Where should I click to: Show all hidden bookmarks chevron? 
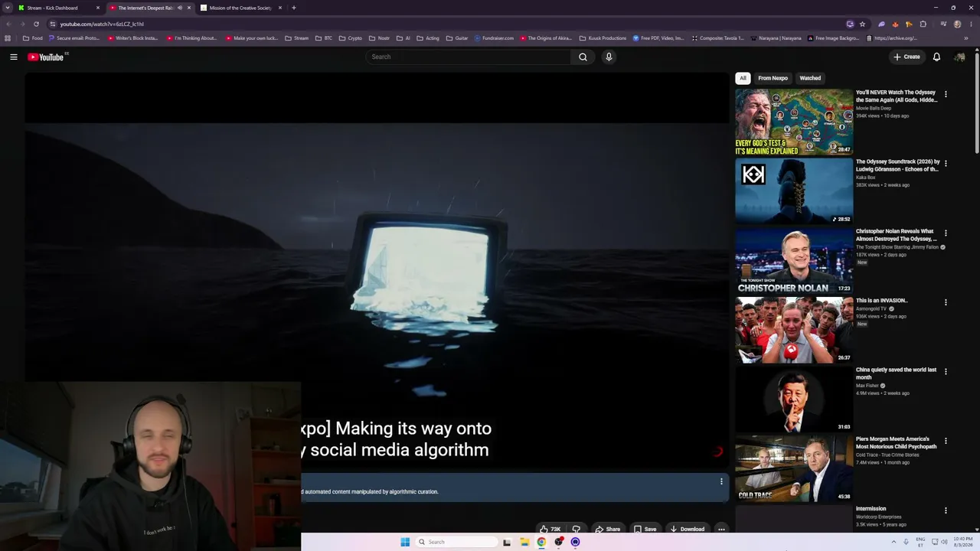tap(967, 37)
